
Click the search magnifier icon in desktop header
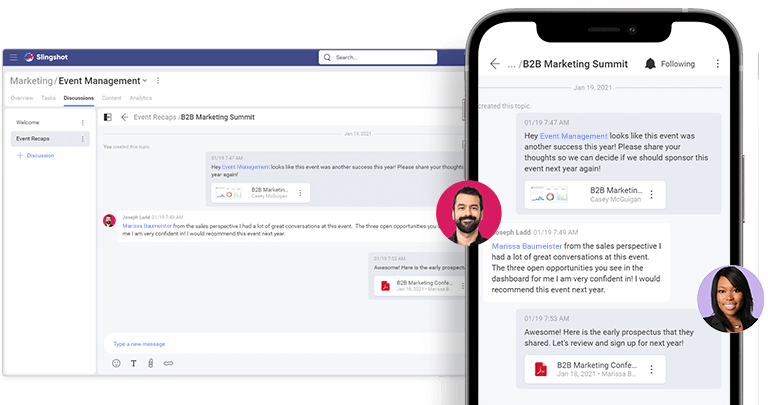tap(327, 57)
